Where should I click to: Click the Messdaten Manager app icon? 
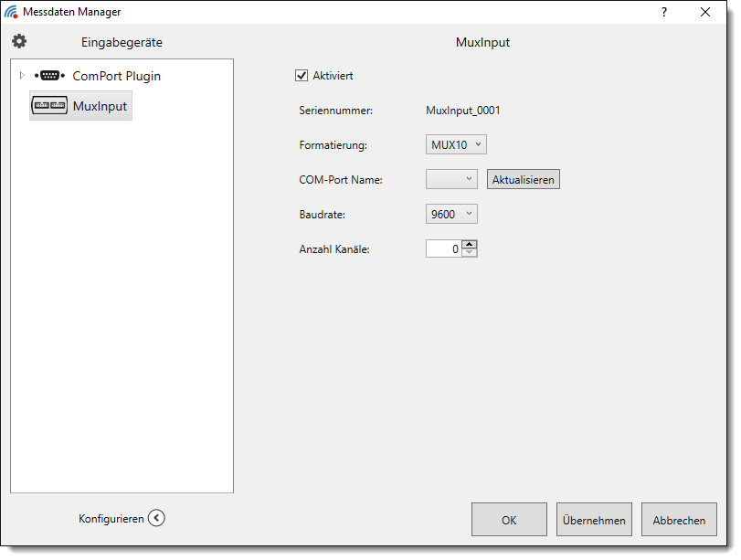point(11,12)
